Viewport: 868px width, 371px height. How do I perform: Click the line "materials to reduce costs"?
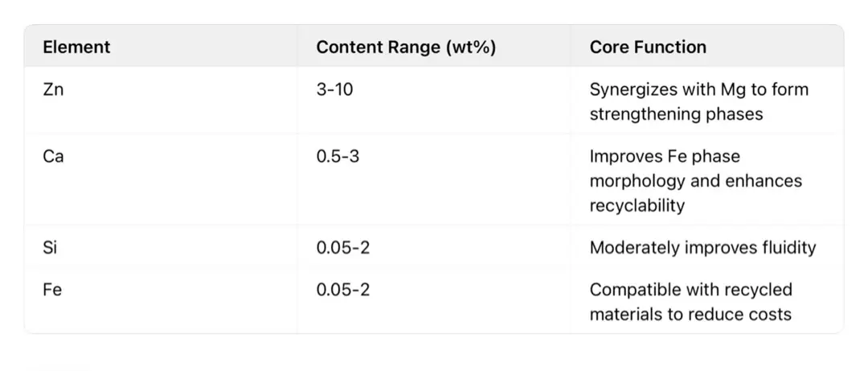pyautogui.click(x=690, y=315)
